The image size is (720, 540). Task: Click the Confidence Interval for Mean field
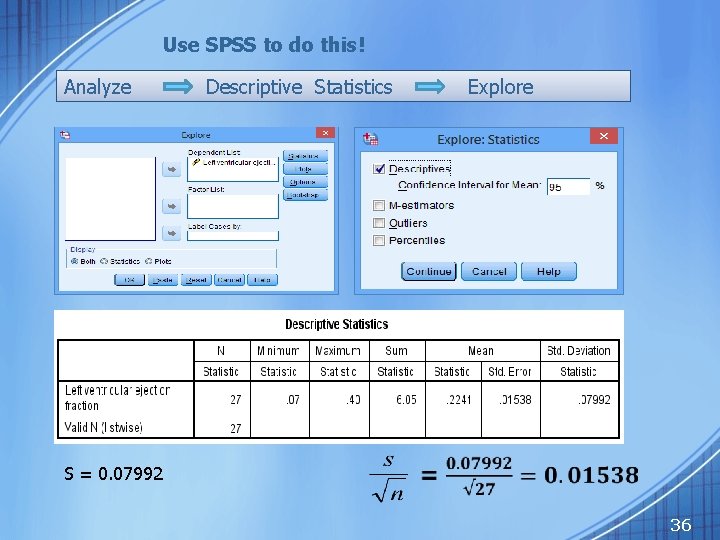tap(568, 187)
